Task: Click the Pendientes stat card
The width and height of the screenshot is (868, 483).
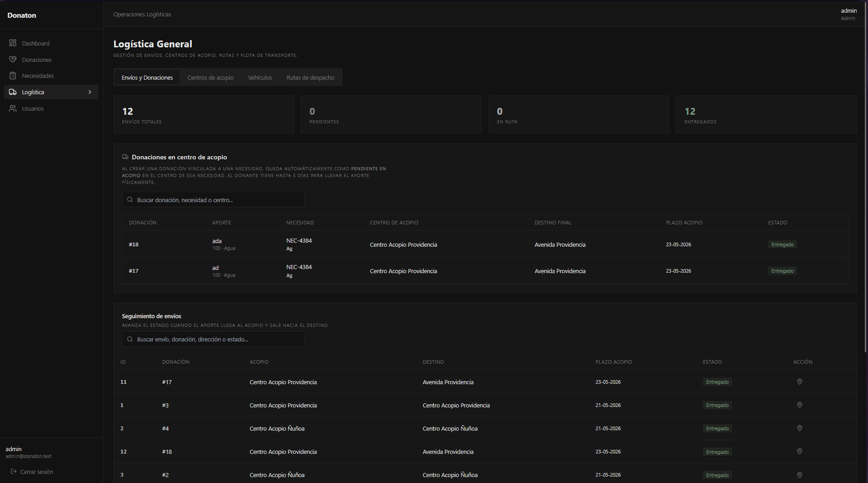Action: pyautogui.click(x=391, y=114)
